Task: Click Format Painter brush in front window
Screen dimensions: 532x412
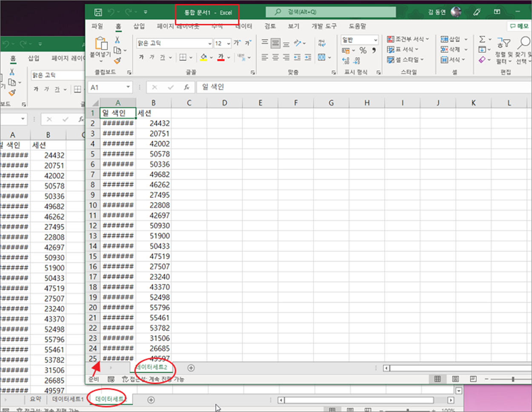Action: pyautogui.click(x=117, y=61)
